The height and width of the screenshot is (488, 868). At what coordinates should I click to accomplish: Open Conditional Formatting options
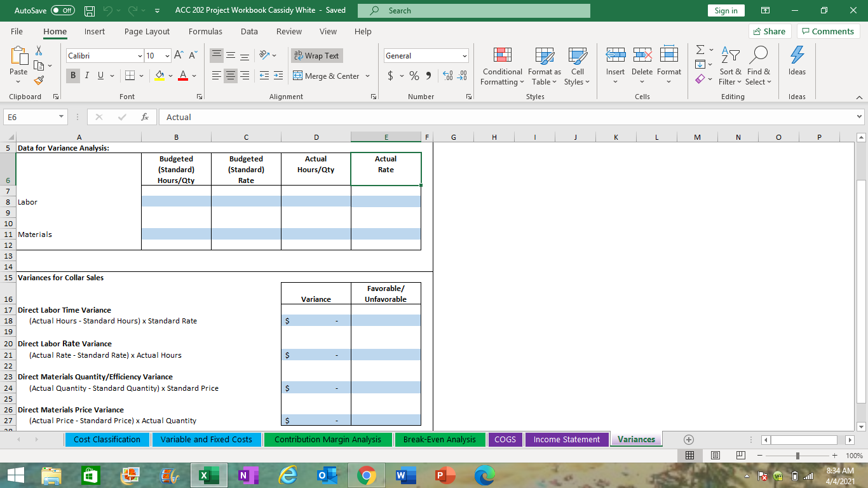pyautogui.click(x=501, y=67)
